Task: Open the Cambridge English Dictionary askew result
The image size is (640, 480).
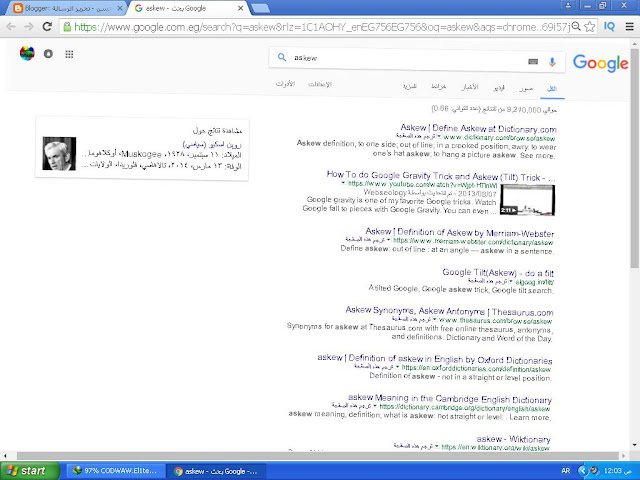Action: [x=450, y=398]
